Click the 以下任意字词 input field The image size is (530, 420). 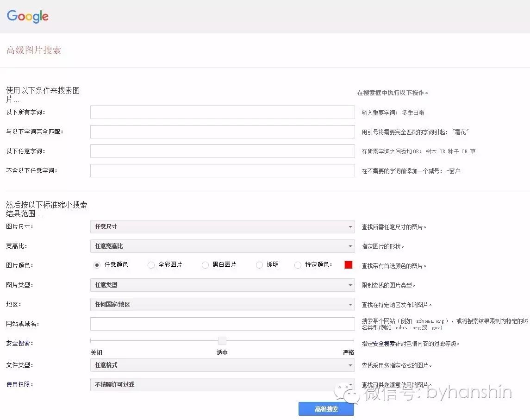pyautogui.click(x=222, y=151)
